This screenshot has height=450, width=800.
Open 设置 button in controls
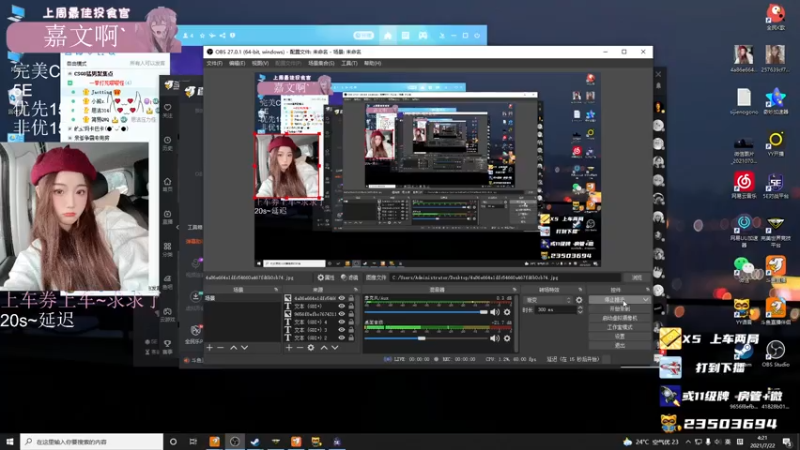click(619, 336)
